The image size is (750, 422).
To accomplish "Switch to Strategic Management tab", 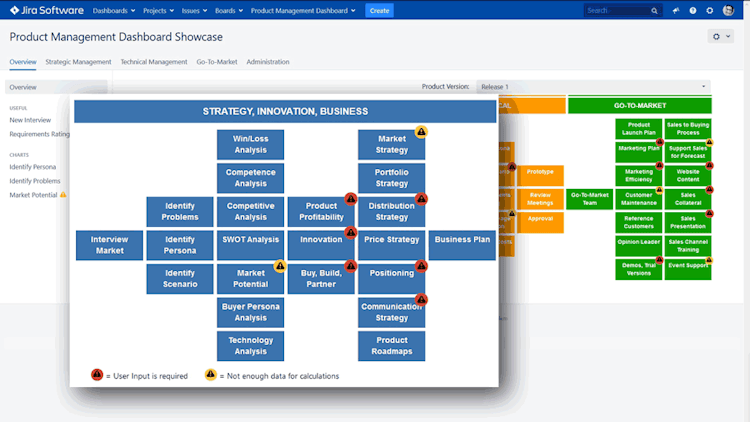I will coord(78,62).
